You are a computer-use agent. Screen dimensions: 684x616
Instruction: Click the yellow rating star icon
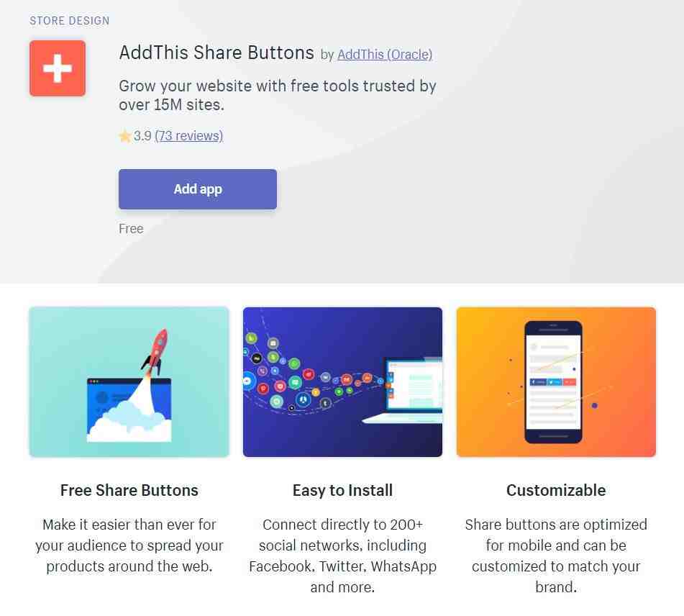[124, 136]
